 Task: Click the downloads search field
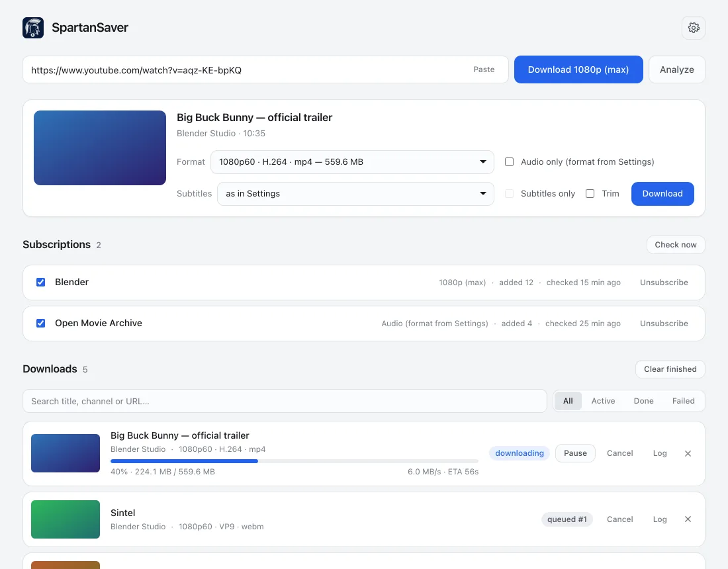[285, 401]
